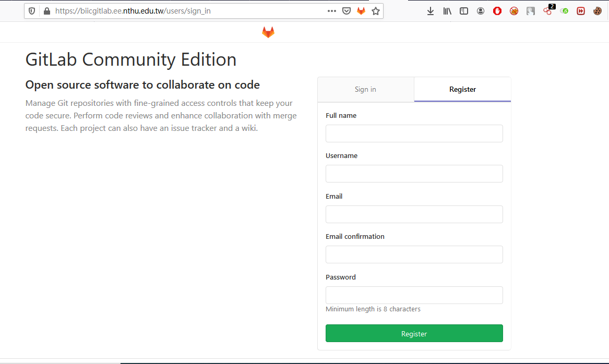The width and height of the screenshot is (609, 364).
Task: Open the Library bookshelf icon
Action: pyautogui.click(x=447, y=11)
